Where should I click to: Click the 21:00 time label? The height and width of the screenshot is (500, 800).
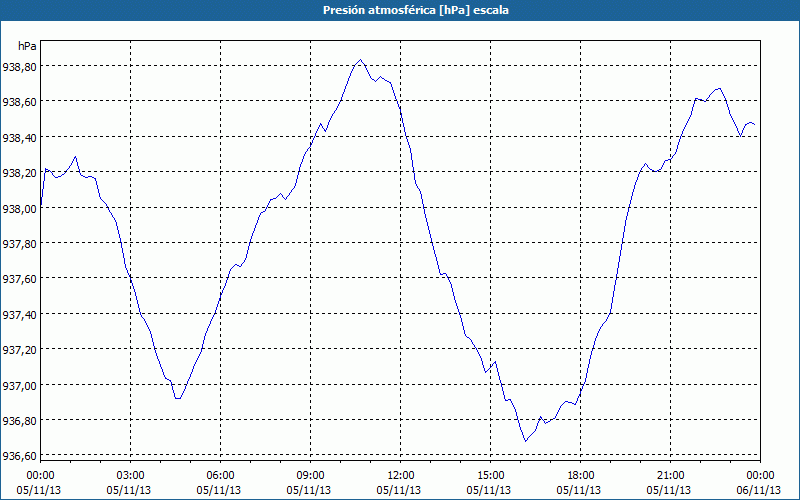pos(670,476)
